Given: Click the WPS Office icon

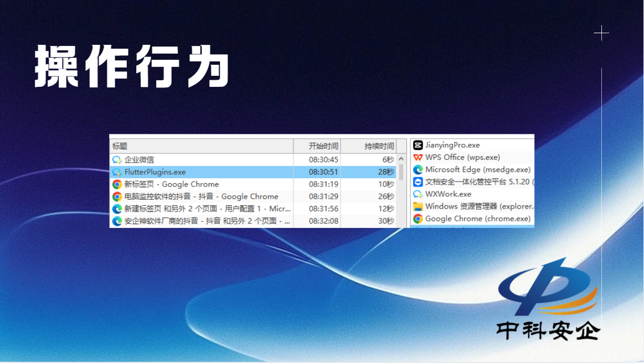Looking at the screenshot, I should [x=418, y=157].
